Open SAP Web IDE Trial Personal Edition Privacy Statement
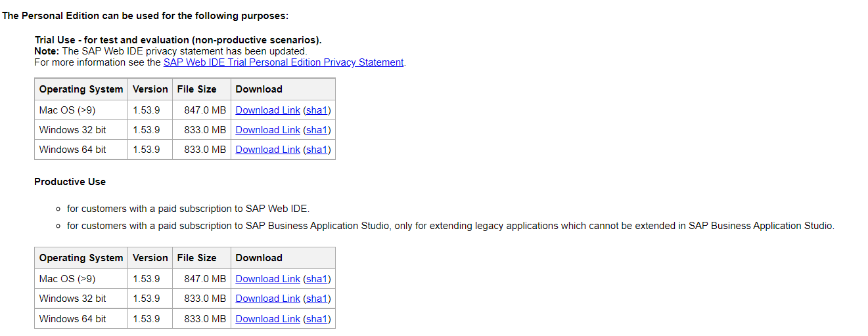 (x=283, y=62)
